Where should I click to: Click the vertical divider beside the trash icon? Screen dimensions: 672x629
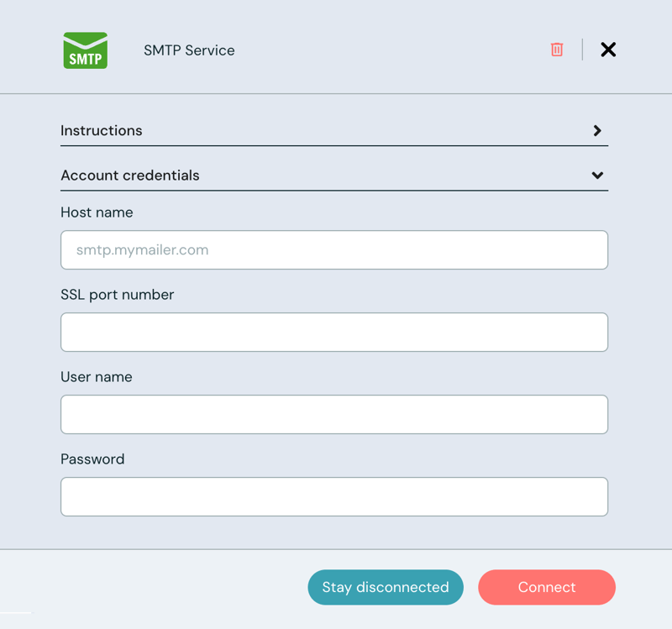pos(582,50)
